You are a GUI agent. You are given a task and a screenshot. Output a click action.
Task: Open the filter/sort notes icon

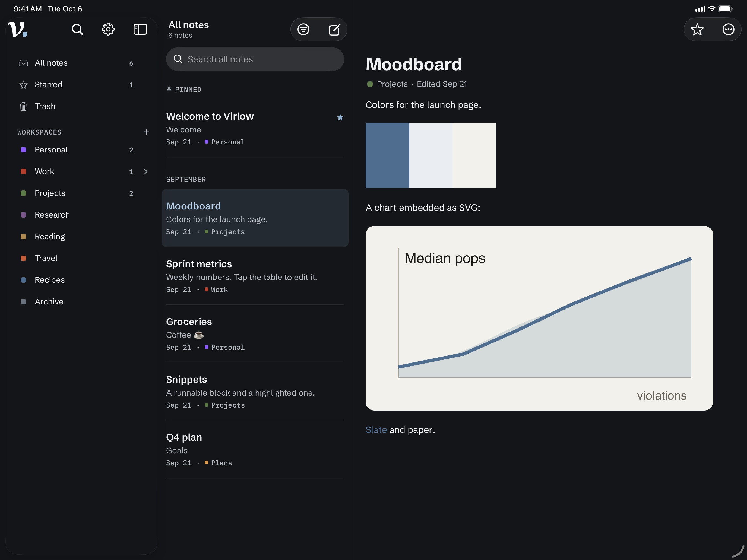pos(303,29)
